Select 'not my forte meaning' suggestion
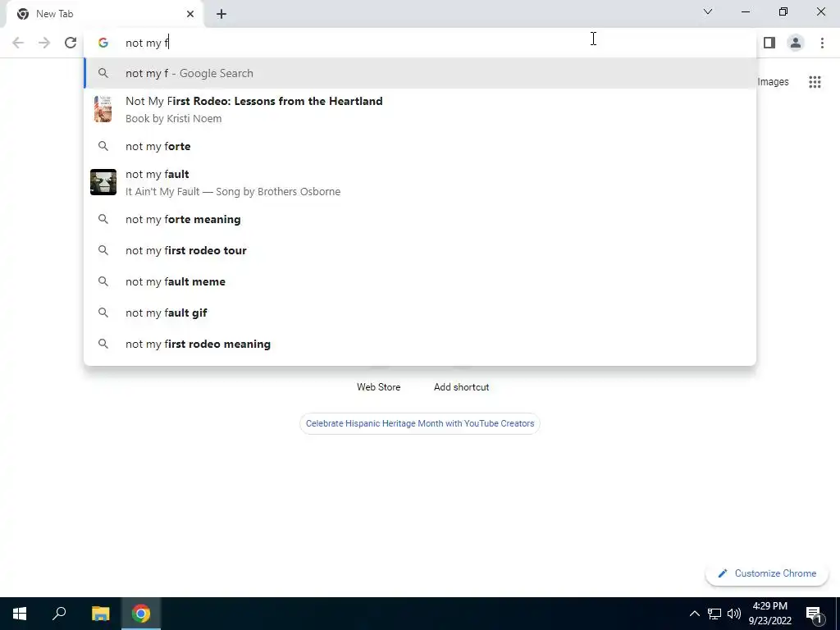Image resolution: width=840 pixels, height=630 pixels. (420, 219)
